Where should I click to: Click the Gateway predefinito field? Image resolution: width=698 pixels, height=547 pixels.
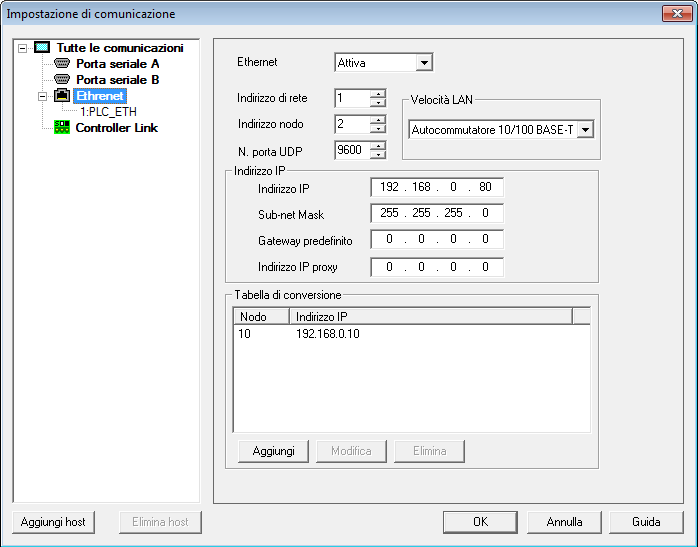(x=437, y=239)
